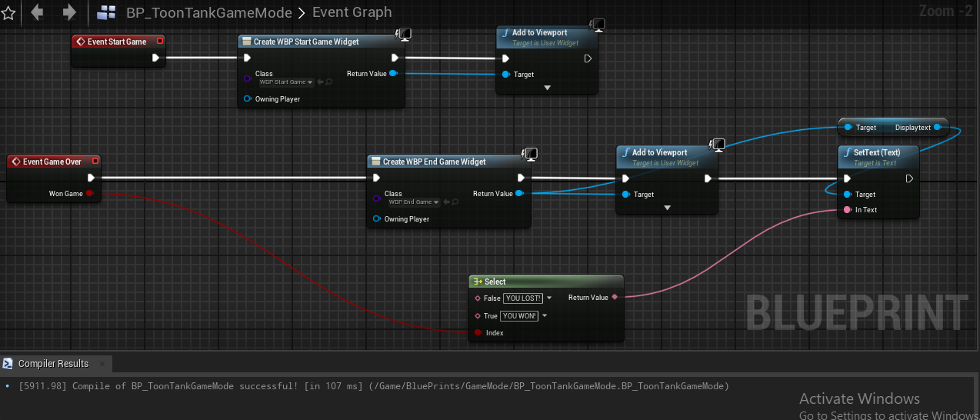
Task: Click the Target pin on the lower Add to Viewport node
Action: pos(625,195)
